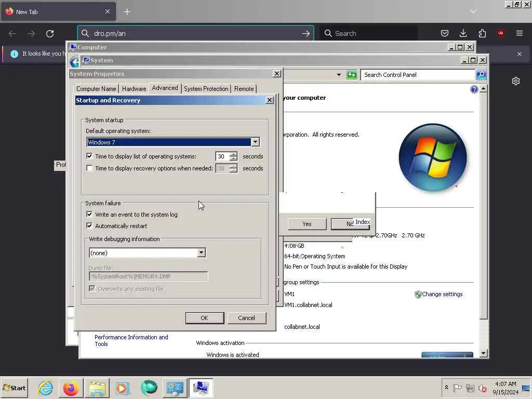Enable Time to display recovery options

pyautogui.click(x=89, y=168)
